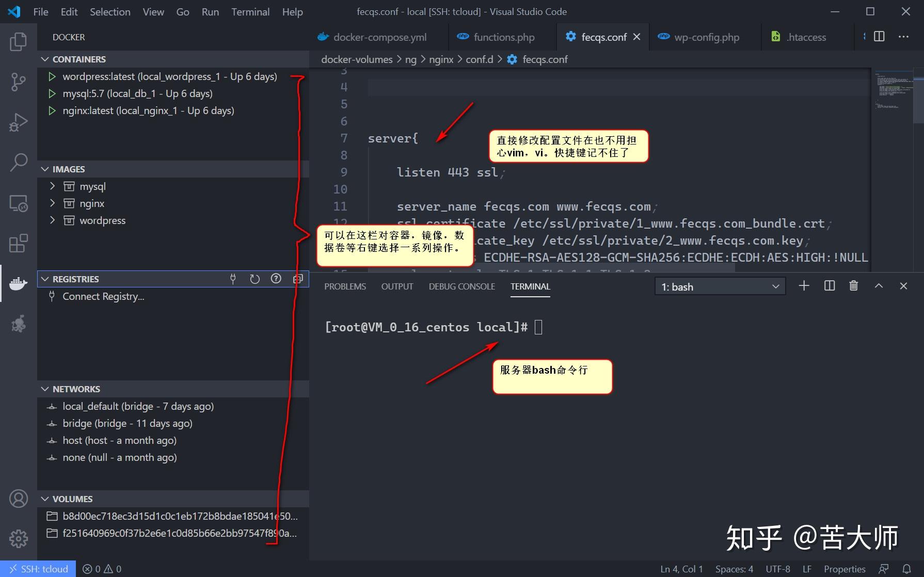Click Connect Registry plug icon in Registries header
The height and width of the screenshot is (577, 924).
(x=233, y=279)
